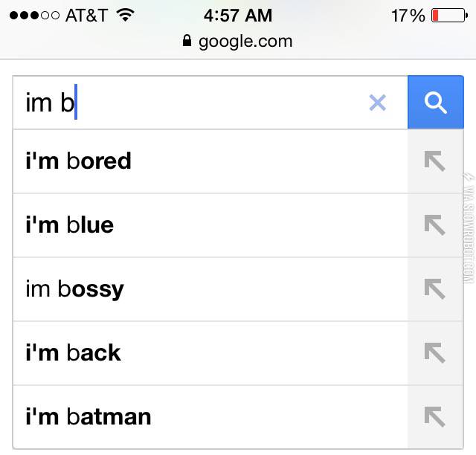Select the "i'm bored" suggestion
This screenshot has width=476, height=455.
tap(79, 161)
